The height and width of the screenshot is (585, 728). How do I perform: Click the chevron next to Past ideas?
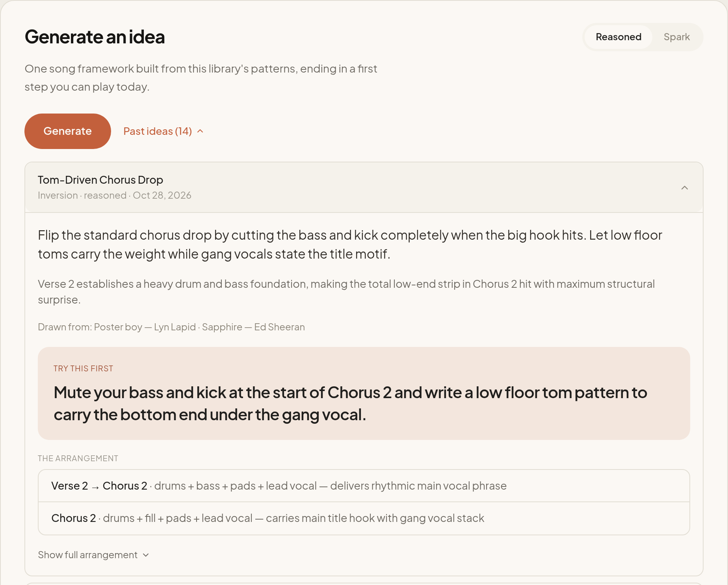point(200,131)
